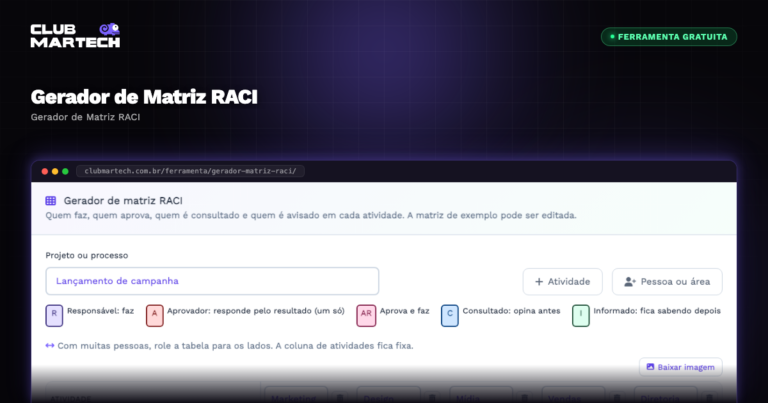Click the Quem faz, quem aprova description
The height and width of the screenshot is (403, 768).
311,215
